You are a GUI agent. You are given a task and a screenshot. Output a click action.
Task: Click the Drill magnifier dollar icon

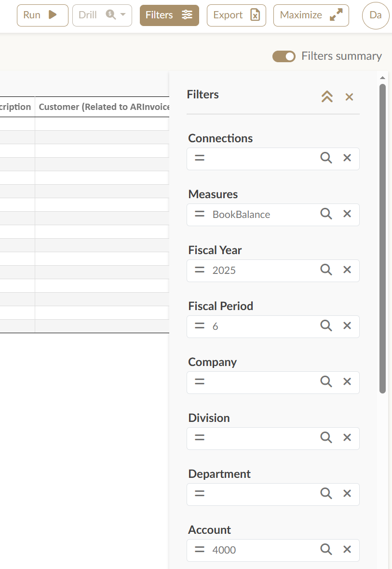coord(110,14)
